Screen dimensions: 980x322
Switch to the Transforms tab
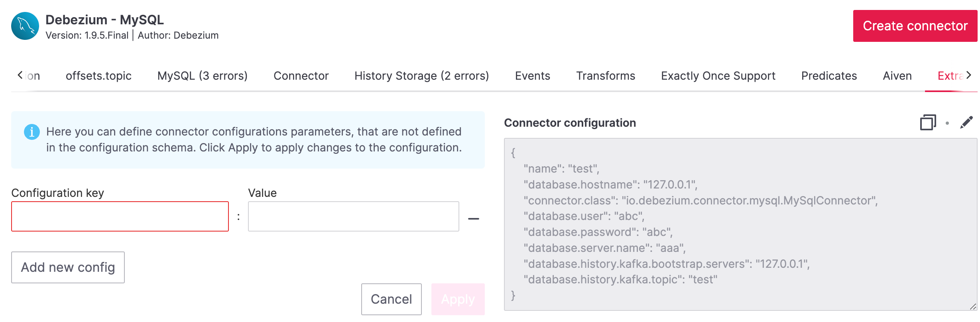tap(605, 76)
